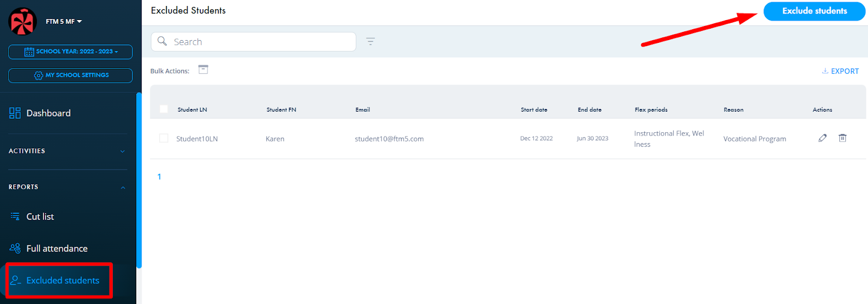
Task: Sort by Student FN column
Action: [x=281, y=109]
